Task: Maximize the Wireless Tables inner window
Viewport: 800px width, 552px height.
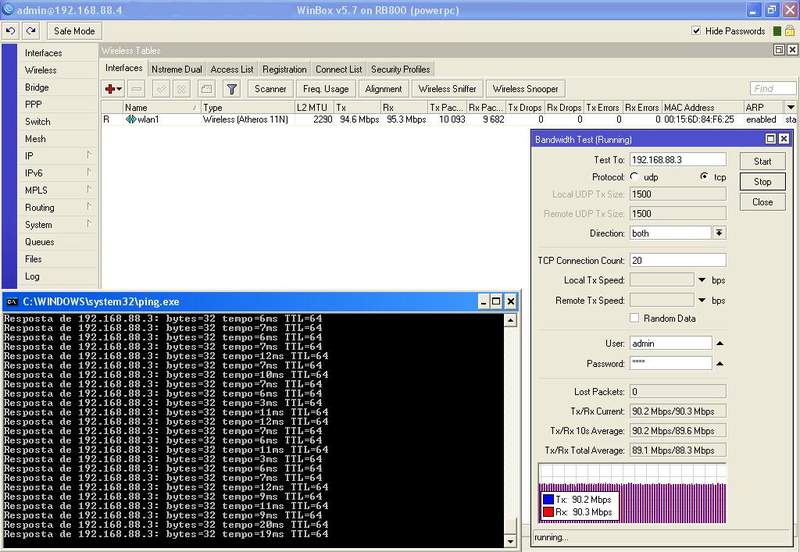Action: (779, 50)
